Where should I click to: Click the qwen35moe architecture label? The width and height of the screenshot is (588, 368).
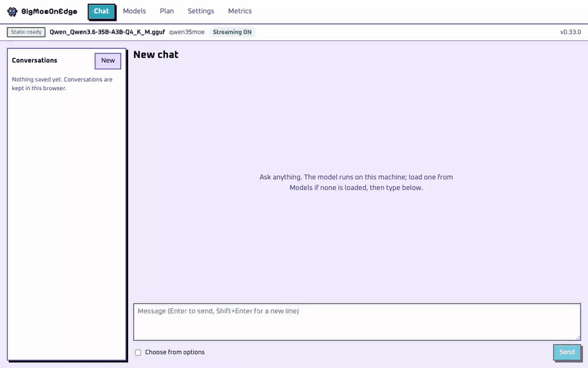tap(187, 32)
